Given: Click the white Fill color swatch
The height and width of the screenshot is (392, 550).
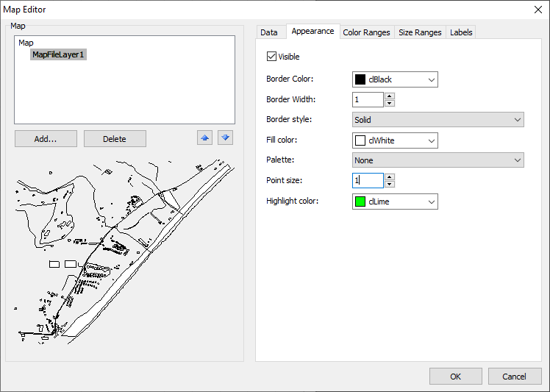Looking at the screenshot, I should click(x=360, y=140).
